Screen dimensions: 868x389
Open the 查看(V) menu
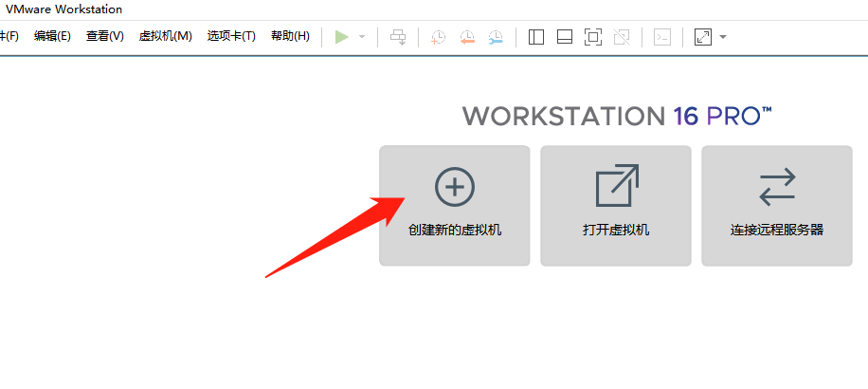coord(104,37)
